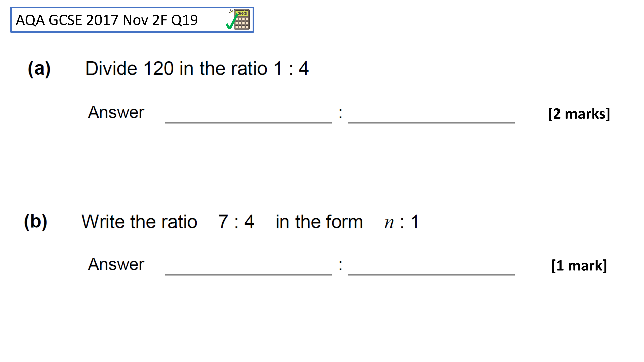Viewport: 644px width, 362px height.
Task: Click the right answer line for part (b)
Action: click(x=431, y=274)
